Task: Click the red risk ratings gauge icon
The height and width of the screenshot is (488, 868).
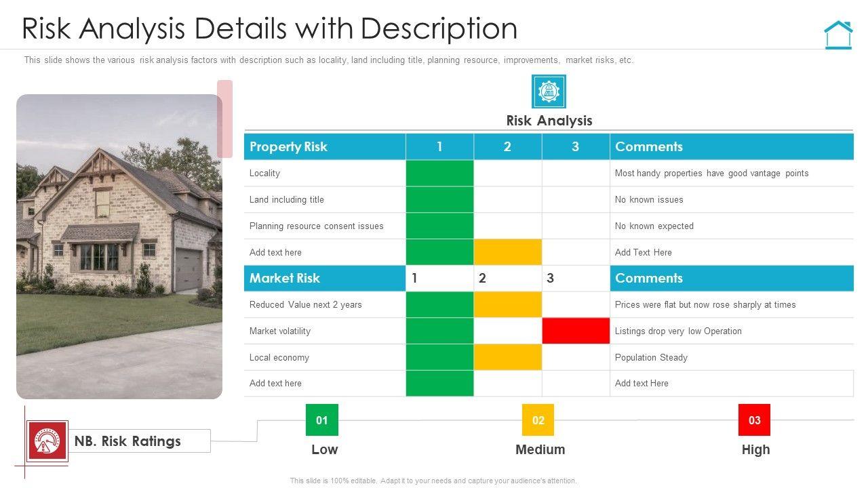Action: click(x=47, y=441)
